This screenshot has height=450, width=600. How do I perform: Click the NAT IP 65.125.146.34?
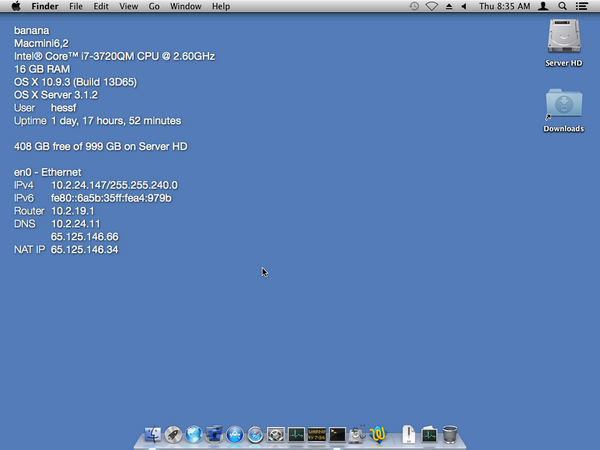pos(85,250)
